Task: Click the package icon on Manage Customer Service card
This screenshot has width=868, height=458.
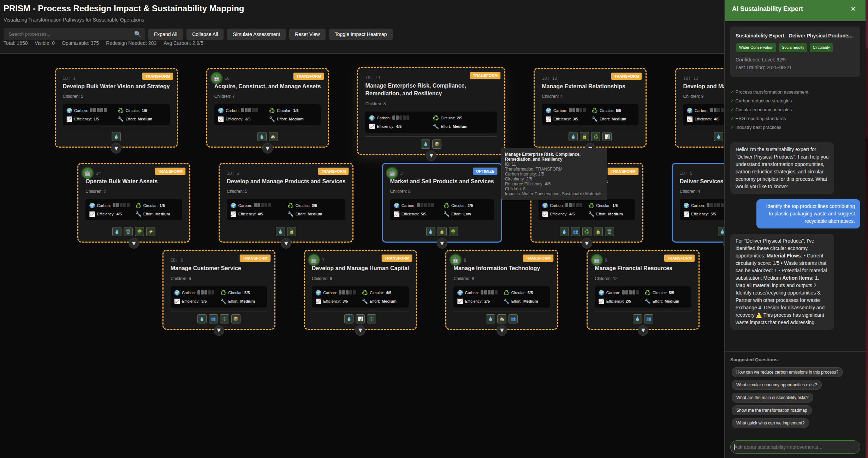Action: point(236,319)
